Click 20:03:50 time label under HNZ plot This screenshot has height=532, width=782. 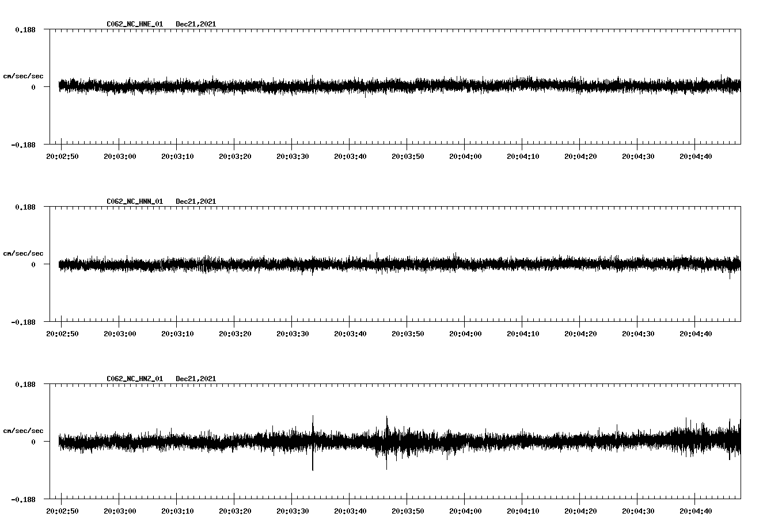point(408,511)
